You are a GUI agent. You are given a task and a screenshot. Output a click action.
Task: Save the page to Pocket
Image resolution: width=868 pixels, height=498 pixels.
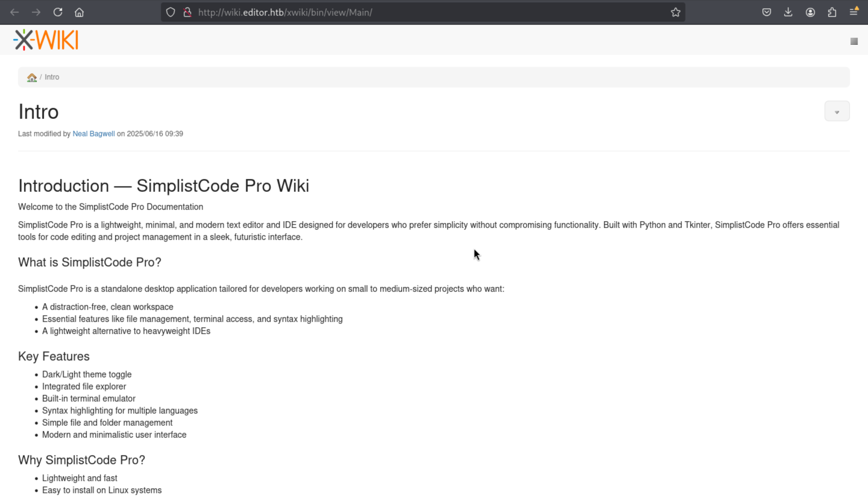pyautogui.click(x=766, y=12)
